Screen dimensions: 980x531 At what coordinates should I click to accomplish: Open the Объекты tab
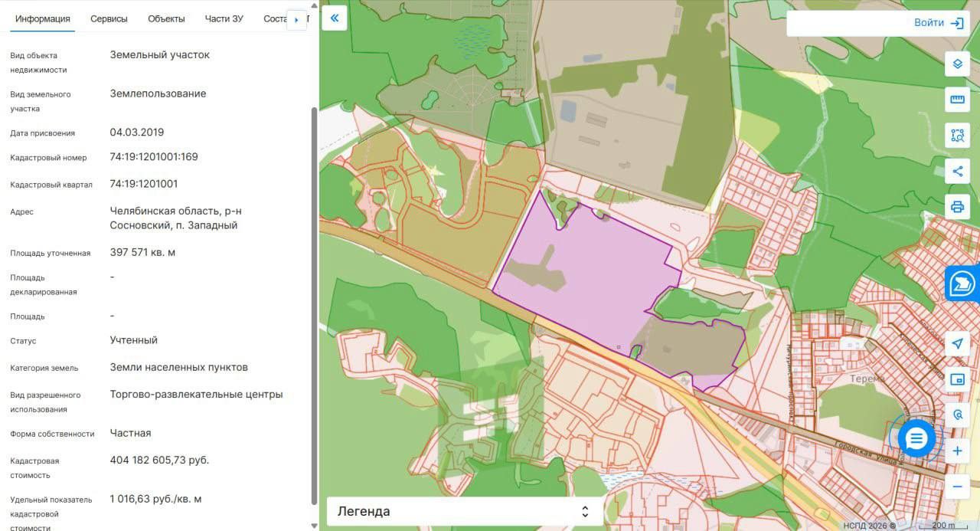click(166, 19)
